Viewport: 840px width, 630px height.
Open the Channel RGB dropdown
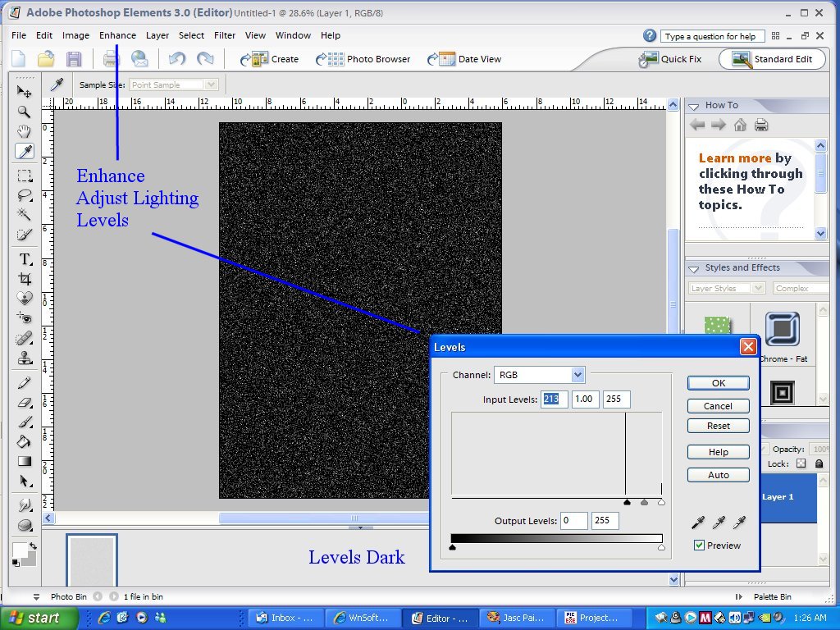[x=577, y=375]
